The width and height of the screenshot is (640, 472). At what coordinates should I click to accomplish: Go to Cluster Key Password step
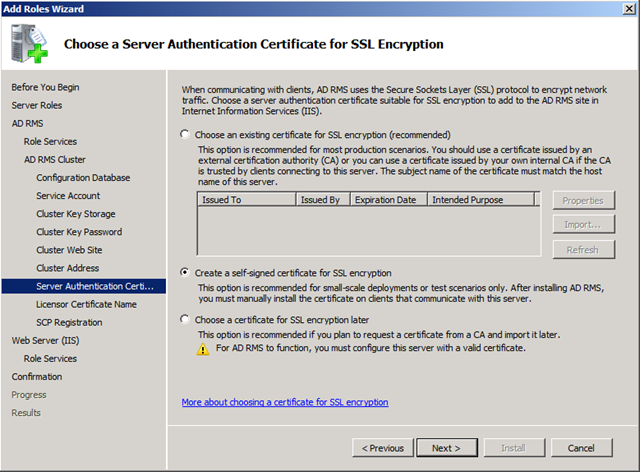[79, 232]
